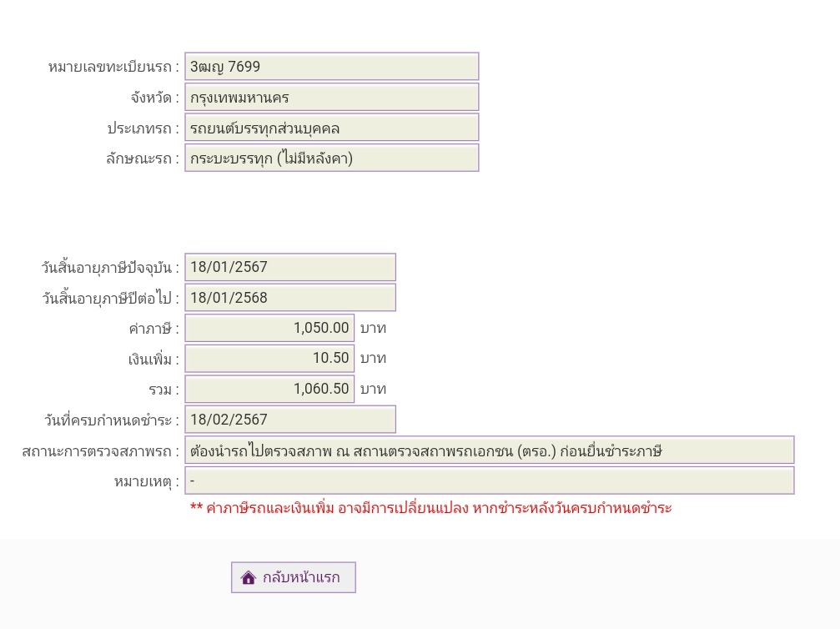
Task: Click the label วันสิ้นอายุภาษีปัจจุบัน
Action: [x=110, y=267]
